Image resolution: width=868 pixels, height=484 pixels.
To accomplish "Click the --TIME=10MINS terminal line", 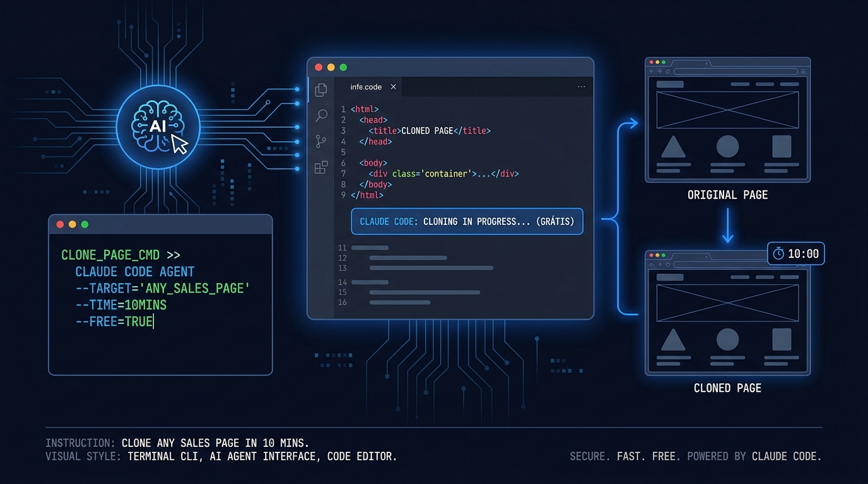I will coord(121,304).
